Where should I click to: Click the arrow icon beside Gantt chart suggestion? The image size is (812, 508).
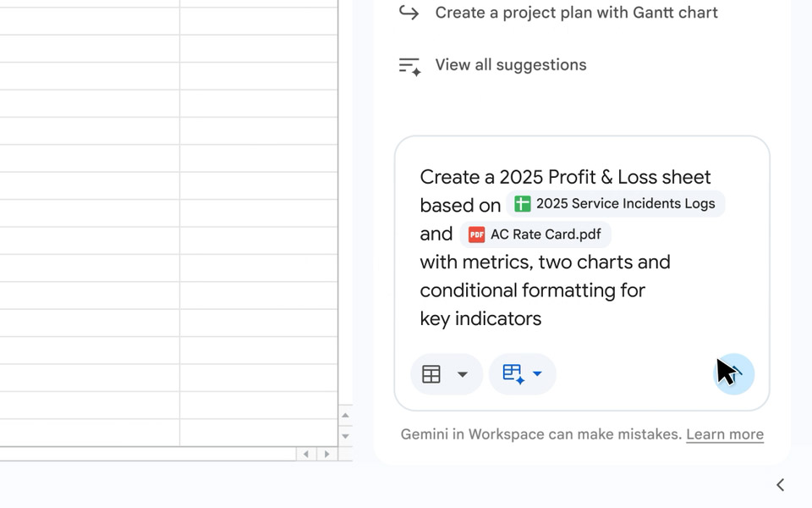coord(409,13)
